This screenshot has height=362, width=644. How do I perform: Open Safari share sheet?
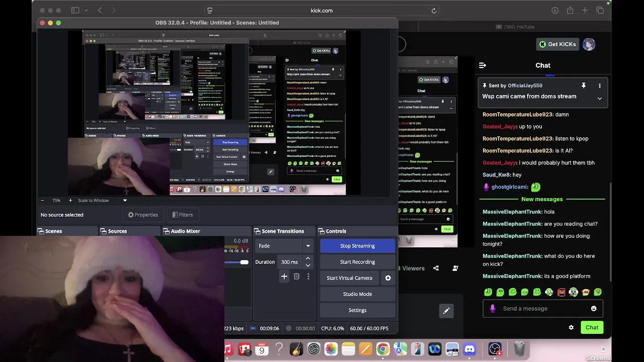click(570, 11)
